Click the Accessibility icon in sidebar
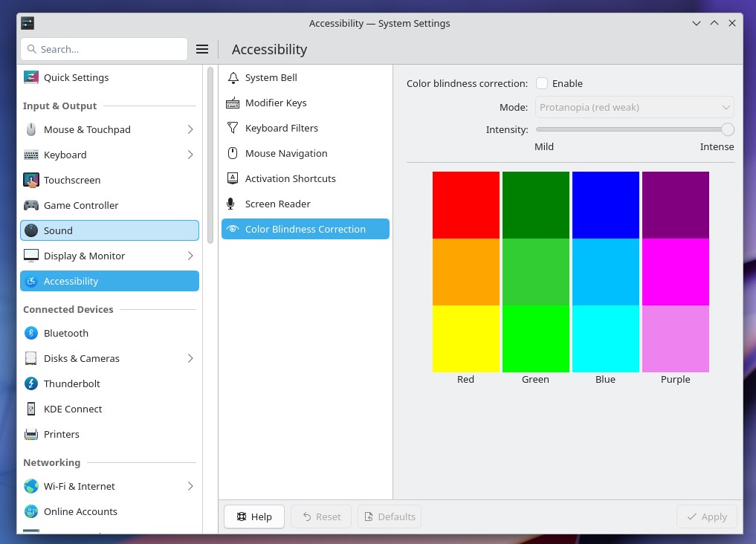The height and width of the screenshot is (544, 756). pos(31,281)
